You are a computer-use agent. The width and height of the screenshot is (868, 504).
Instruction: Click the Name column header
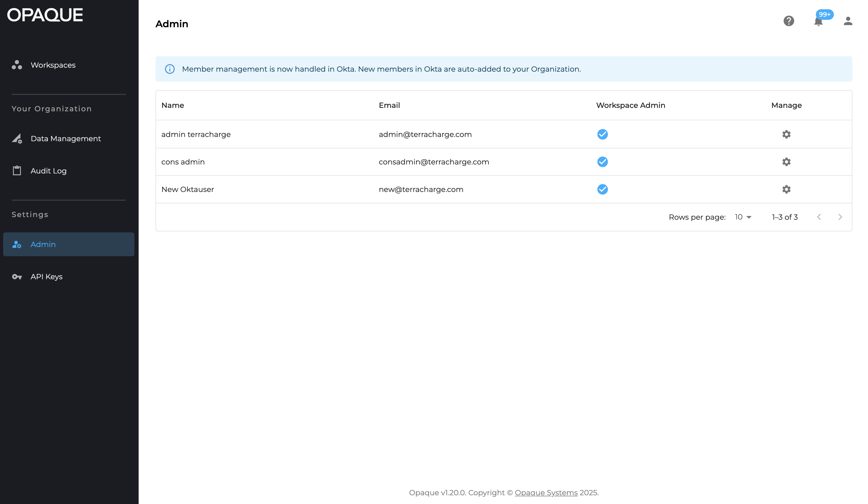(x=172, y=105)
